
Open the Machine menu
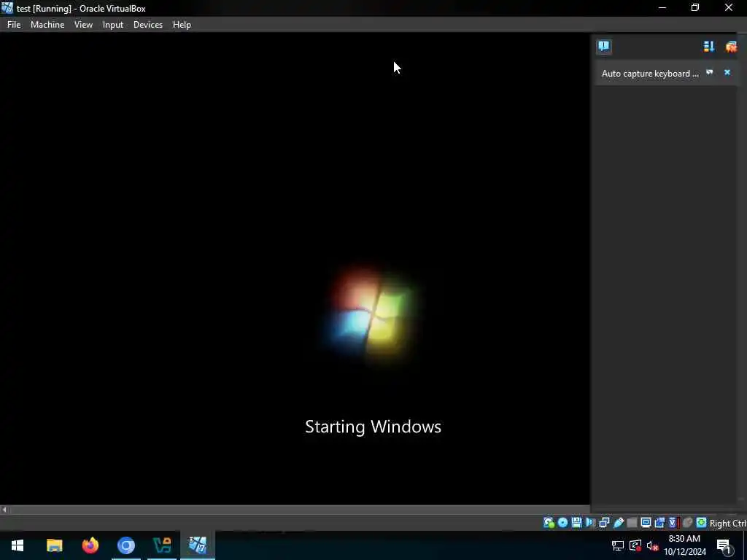47,25
